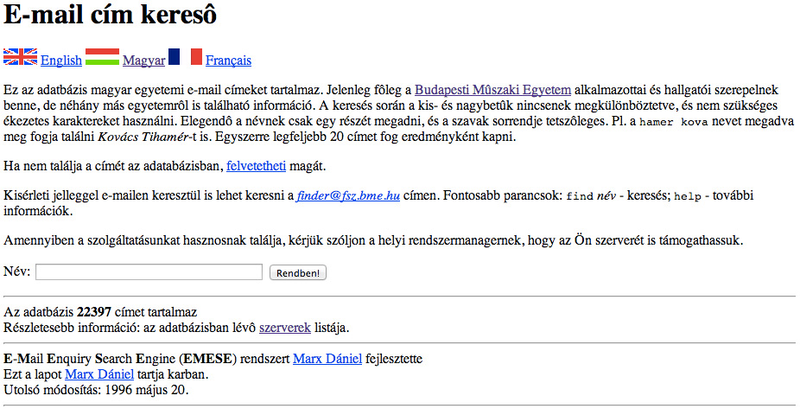The image size is (800, 415).
Task: Open the Budapesti Mûszaki Egyetem link
Action: point(493,90)
